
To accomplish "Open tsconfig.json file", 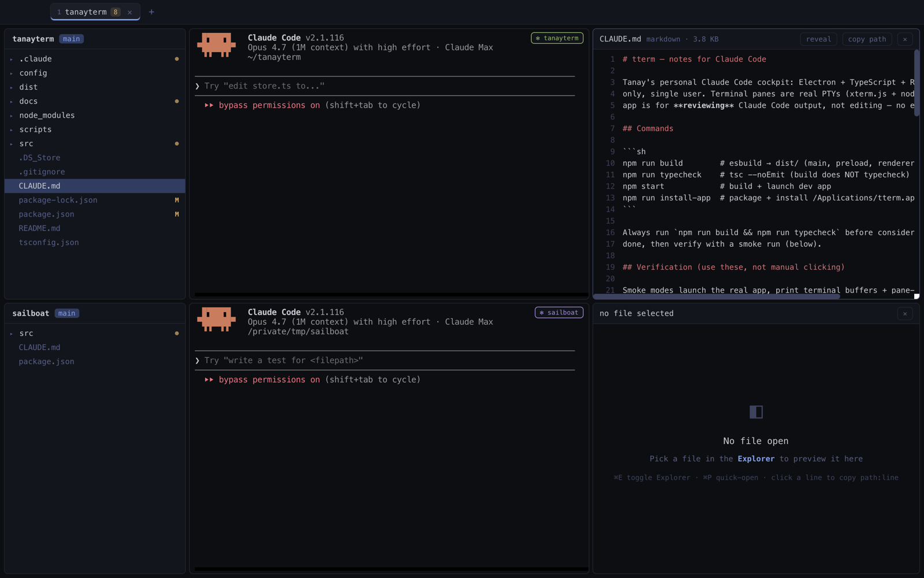I will (x=95, y=243).
